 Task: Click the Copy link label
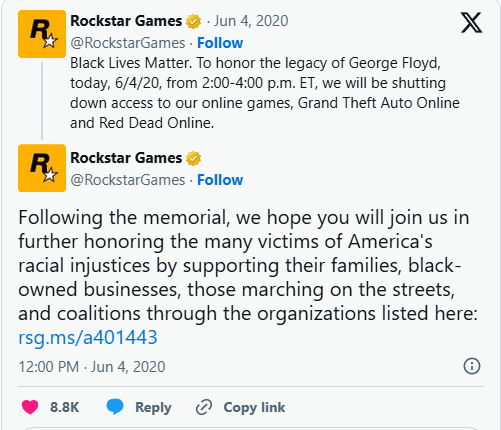[254, 407]
